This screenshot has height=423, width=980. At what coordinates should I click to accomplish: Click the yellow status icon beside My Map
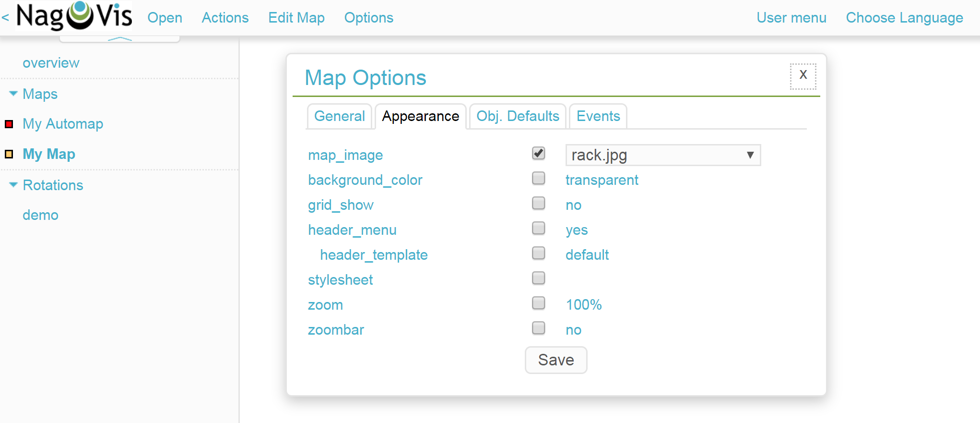pos(9,154)
